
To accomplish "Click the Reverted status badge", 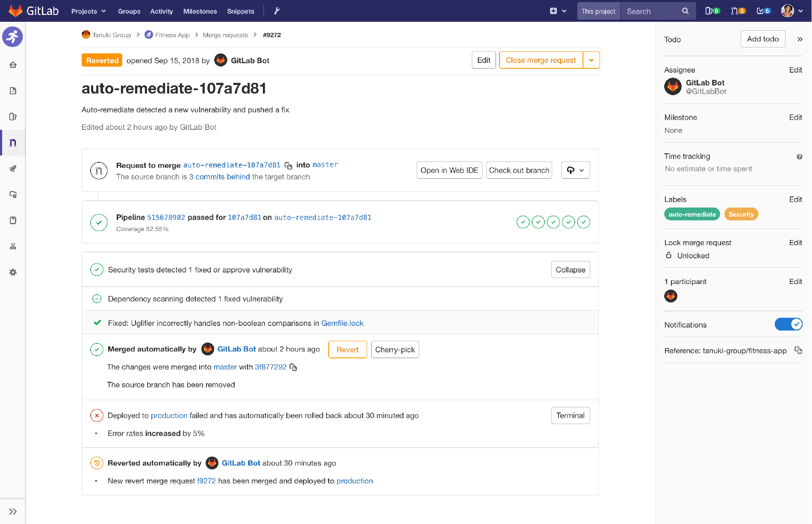I will (102, 60).
